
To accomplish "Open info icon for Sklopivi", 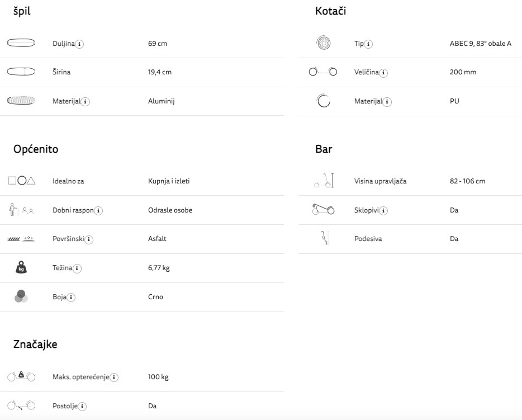I will 383,211.
